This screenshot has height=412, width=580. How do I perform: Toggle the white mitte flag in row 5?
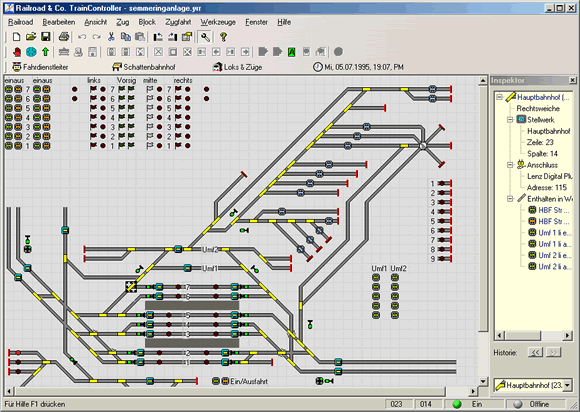point(150,108)
